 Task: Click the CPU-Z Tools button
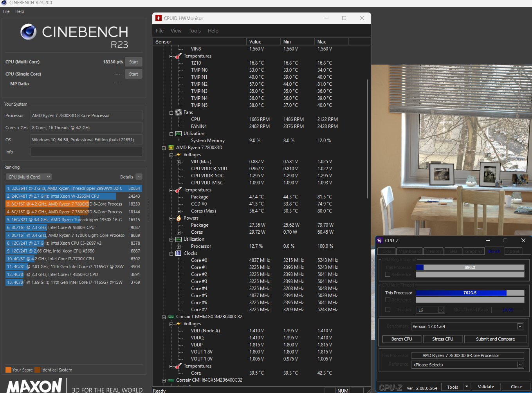453,387
